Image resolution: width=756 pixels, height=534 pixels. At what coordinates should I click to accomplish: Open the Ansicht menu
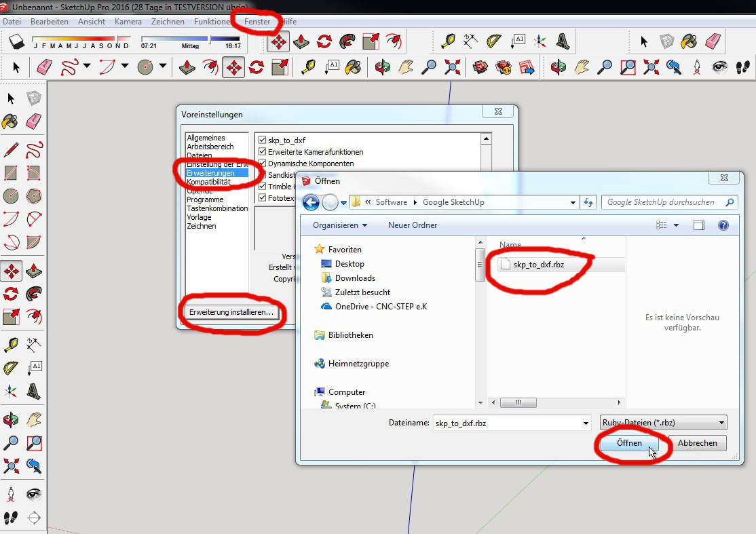(x=92, y=22)
